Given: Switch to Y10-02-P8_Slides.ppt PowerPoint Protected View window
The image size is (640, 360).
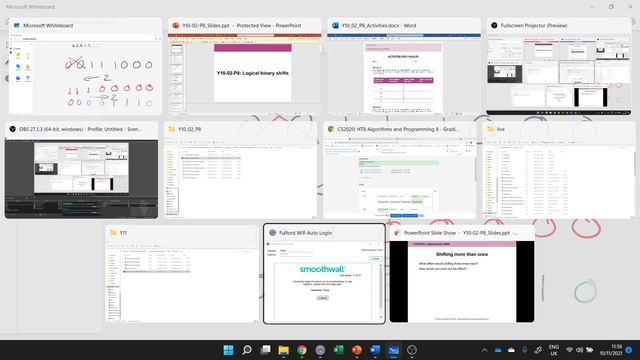Looking at the screenshot, I should (x=244, y=66).
